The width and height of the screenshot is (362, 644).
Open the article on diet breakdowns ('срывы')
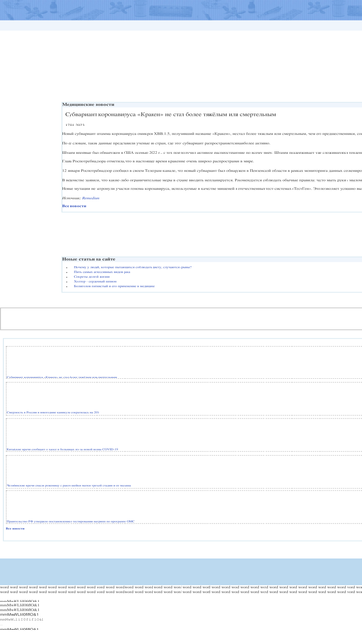[133, 267]
